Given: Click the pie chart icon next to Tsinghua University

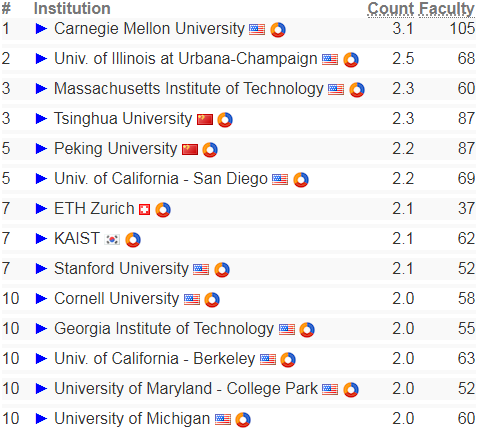Looking at the screenshot, I should click(225, 120).
